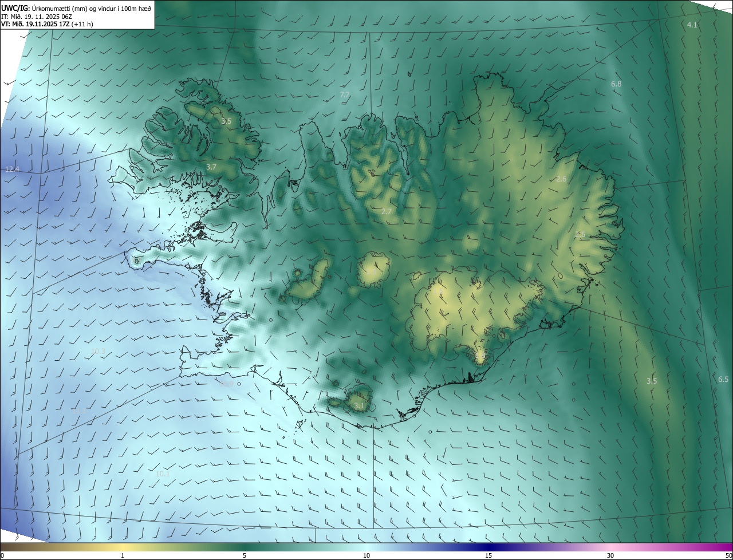733x560 pixels.
Task: Click the 30 tick on the colour scale
Action: pos(610,555)
